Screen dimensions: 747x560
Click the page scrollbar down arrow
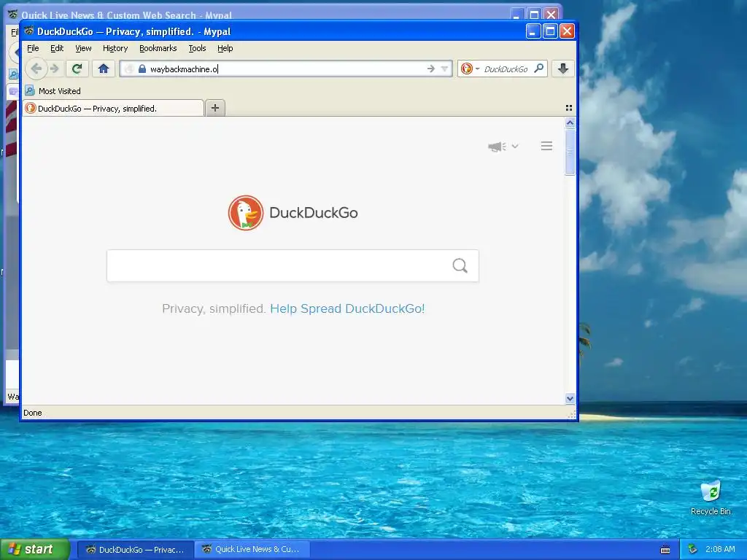pyautogui.click(x=570, y=399)
